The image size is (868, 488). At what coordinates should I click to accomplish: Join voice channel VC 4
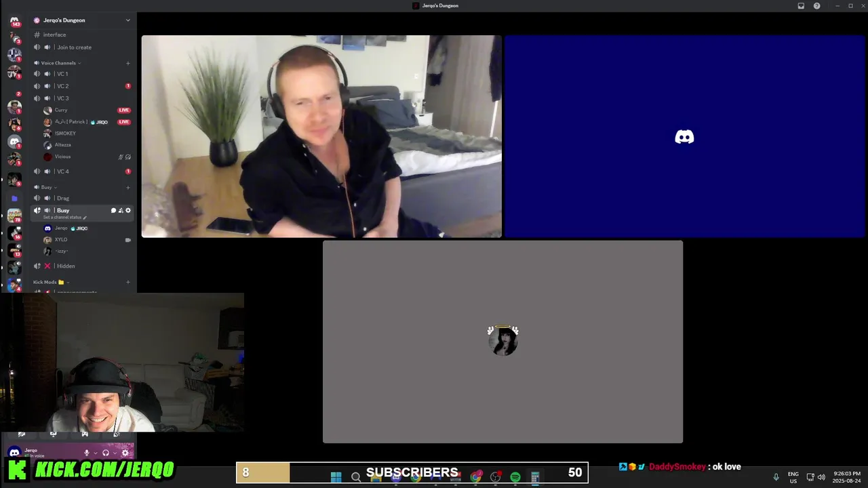click(81, 171)
